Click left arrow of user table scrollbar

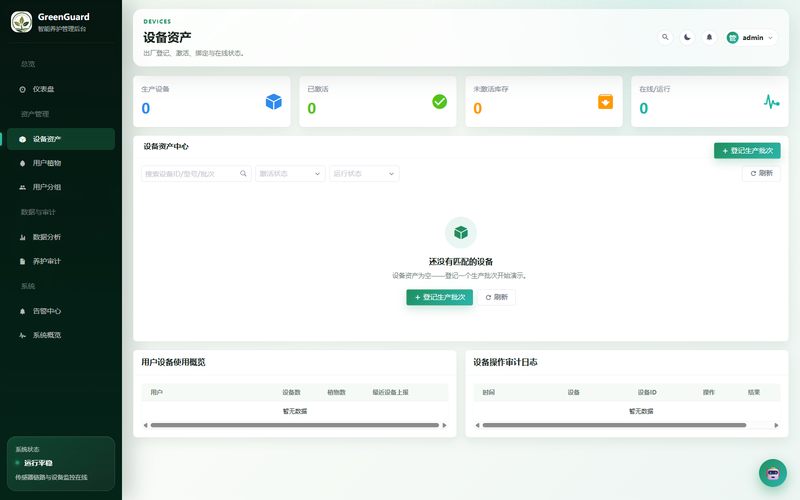[145, 425]
